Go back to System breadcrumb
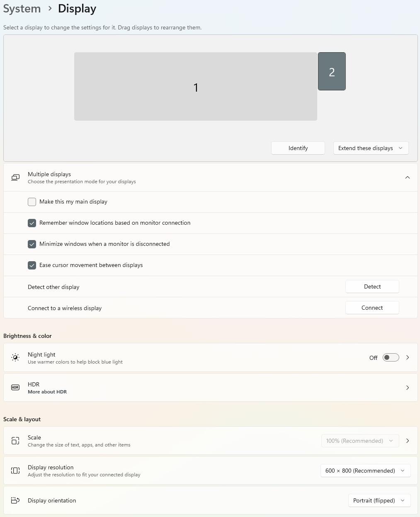Screen dimensions: 420x517 [x=22, y=9]
